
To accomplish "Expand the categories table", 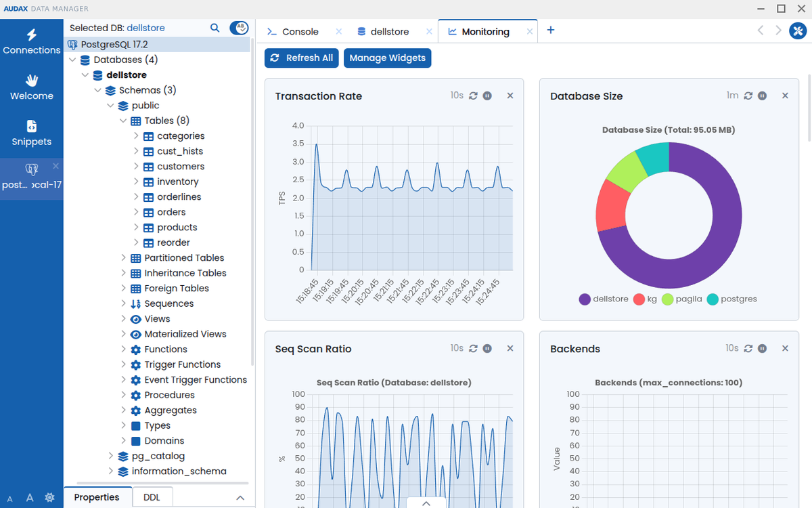I will tap(136, 136).
